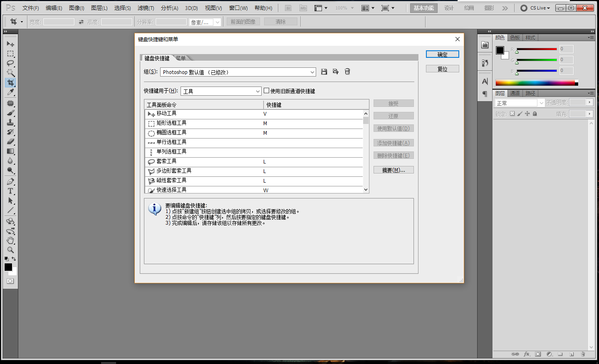The width and height of the screenshot is (599, 364).
Task: Select the Spot Healing Brush tool
Action: coord(10,103)
